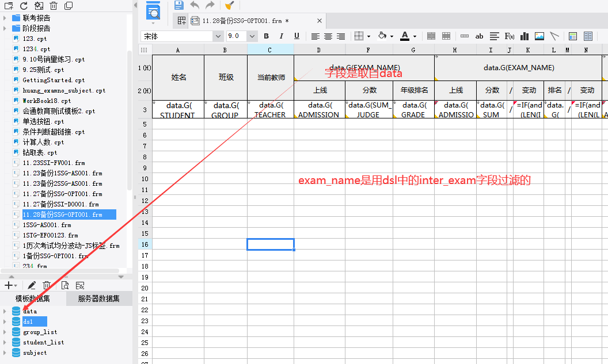Switch to 服务器数据集 tab

(x=99, y=298)
